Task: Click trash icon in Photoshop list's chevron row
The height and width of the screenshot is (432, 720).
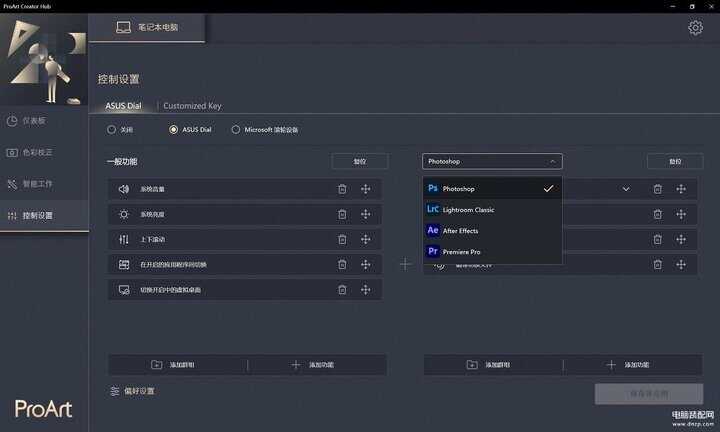Action: pos(658,189)
